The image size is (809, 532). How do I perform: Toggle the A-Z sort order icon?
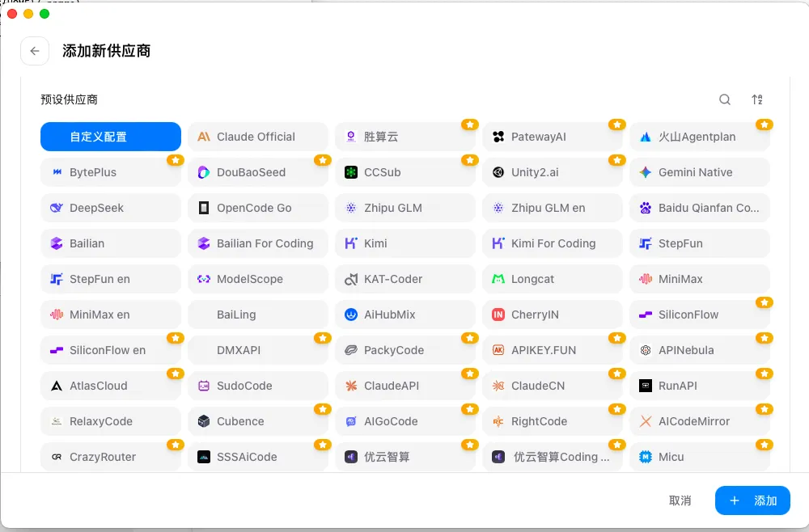click(757, 99)
